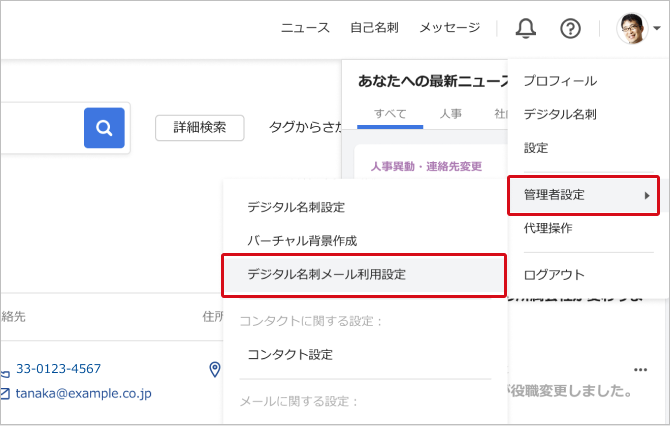Expand the 管理者設定 submenu arrow
This screenshot has width=670, height=426.
pos(647,195)
